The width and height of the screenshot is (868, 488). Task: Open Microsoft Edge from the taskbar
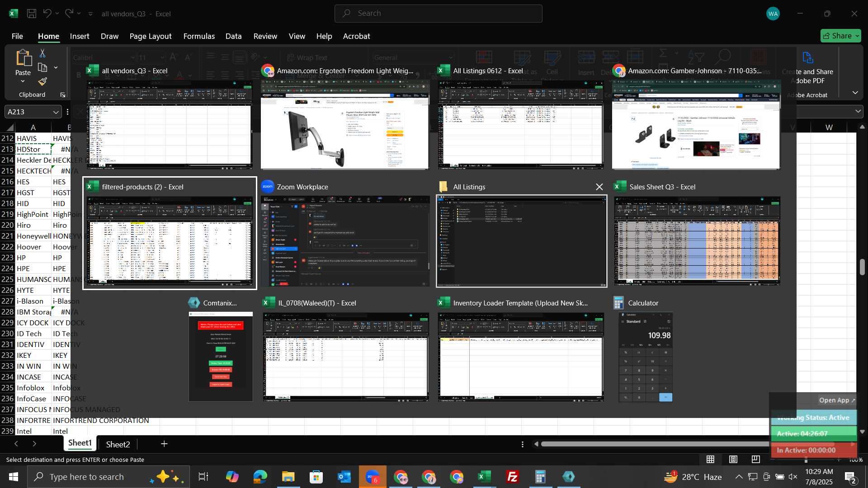[260, 477]
